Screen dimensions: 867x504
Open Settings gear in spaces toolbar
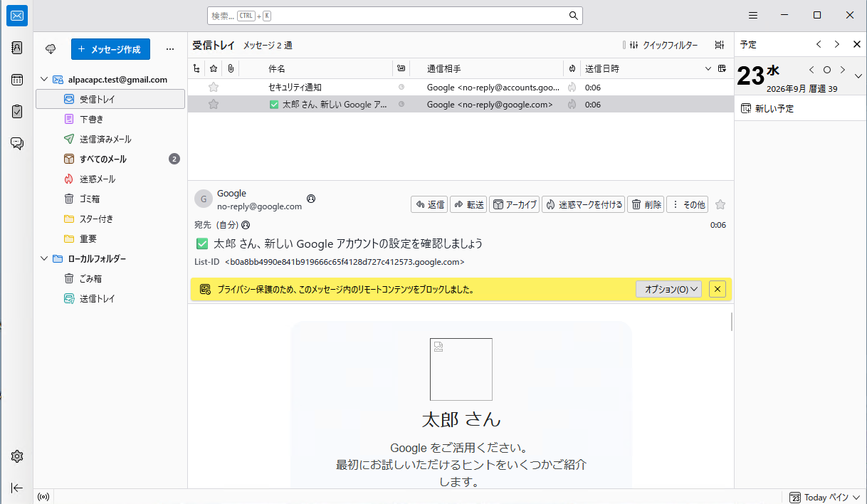17,456
